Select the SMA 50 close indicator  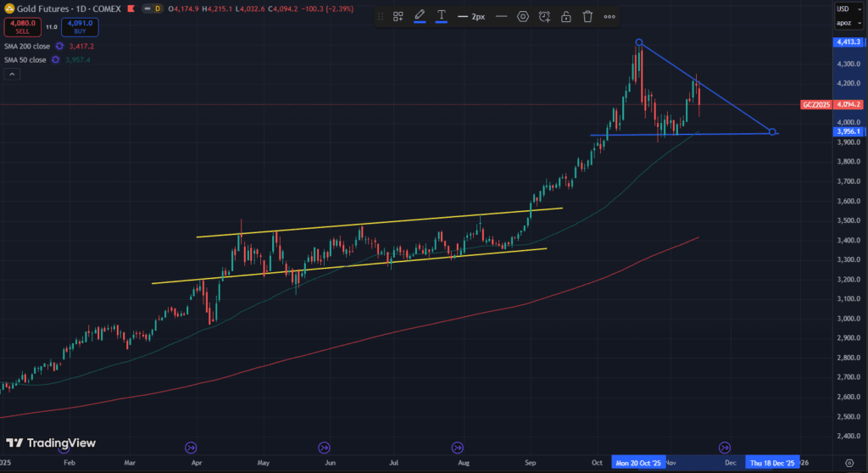point(24,60)
